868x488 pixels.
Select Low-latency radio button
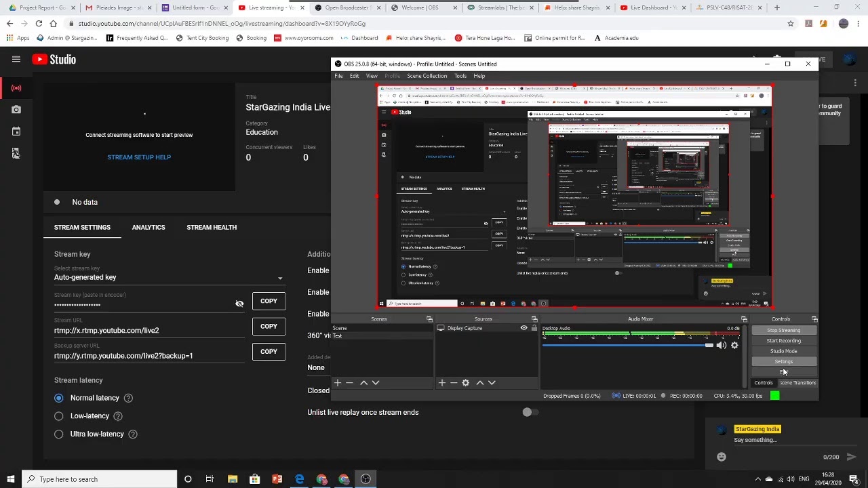pos(59,416)
